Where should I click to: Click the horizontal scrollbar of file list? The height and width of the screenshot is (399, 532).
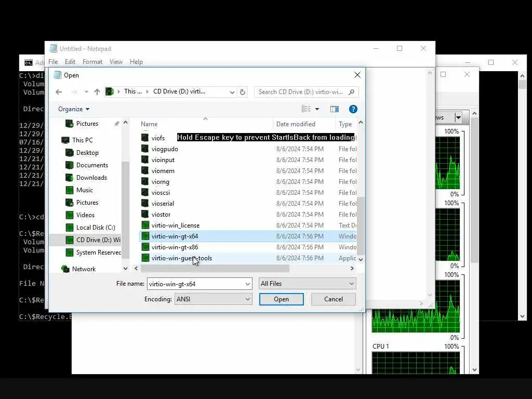(x=215, y=269)
